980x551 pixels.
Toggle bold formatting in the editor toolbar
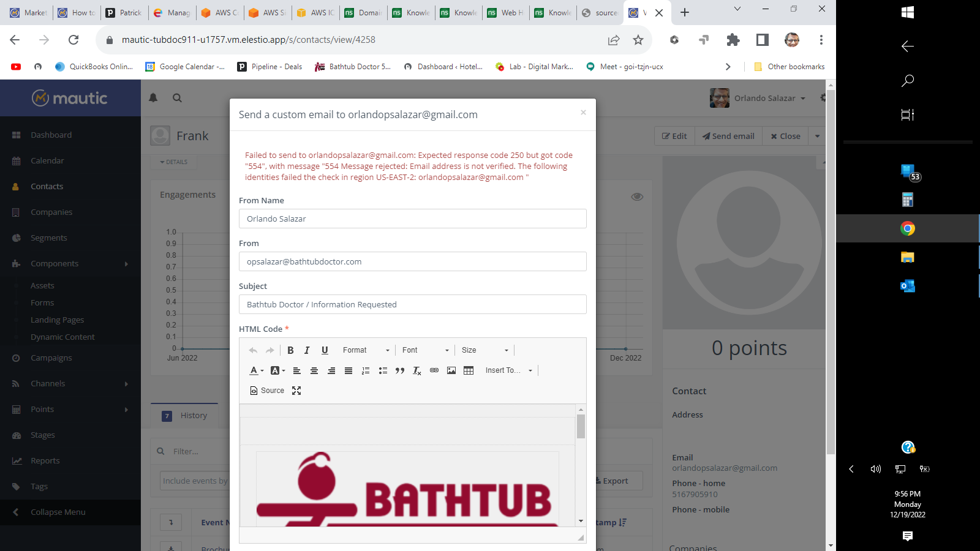pyautogui.click(x=290, y=350)
